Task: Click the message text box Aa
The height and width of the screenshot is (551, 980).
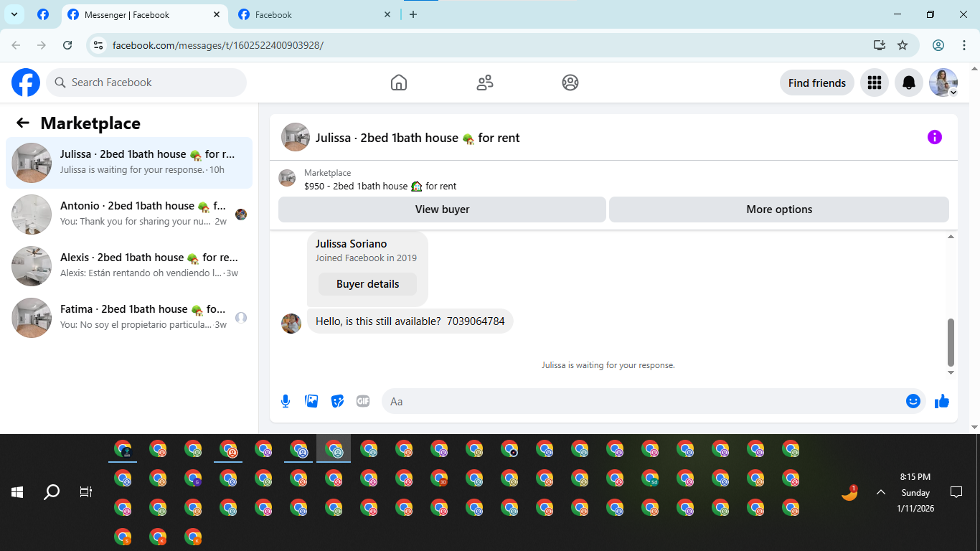Action: [654, 401]
